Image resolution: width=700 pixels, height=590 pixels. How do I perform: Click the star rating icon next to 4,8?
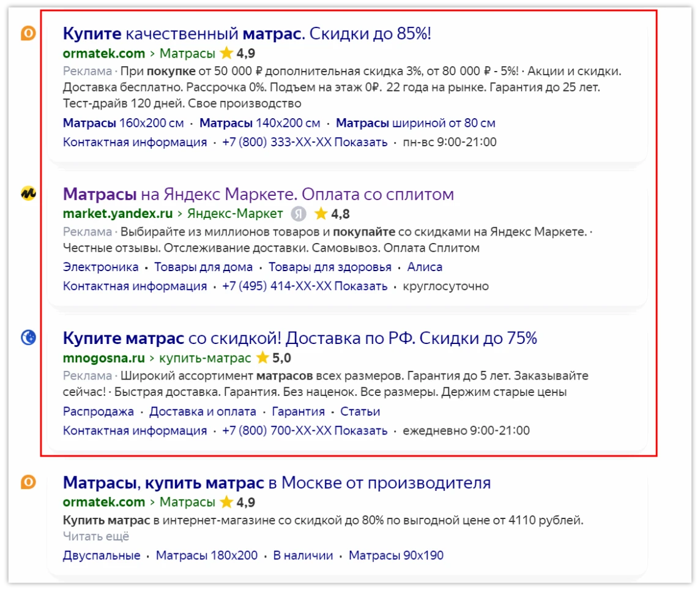(x=321, y=214)
